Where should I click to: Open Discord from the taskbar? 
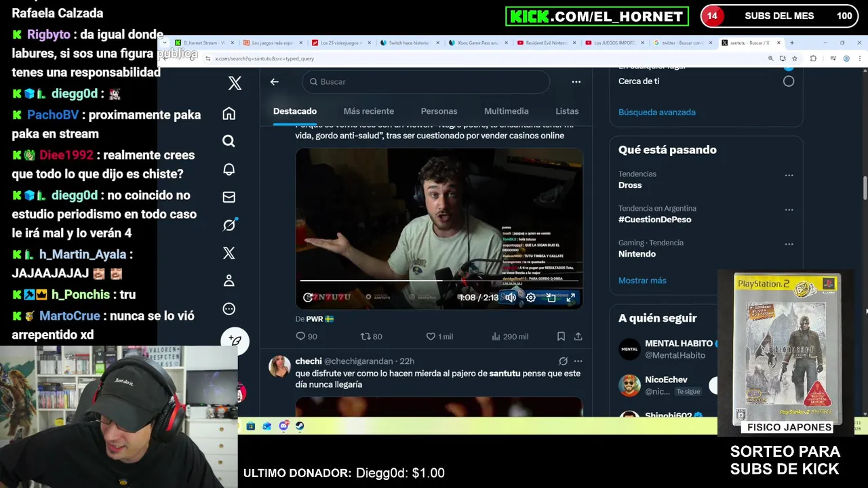[x=283, y=426]
